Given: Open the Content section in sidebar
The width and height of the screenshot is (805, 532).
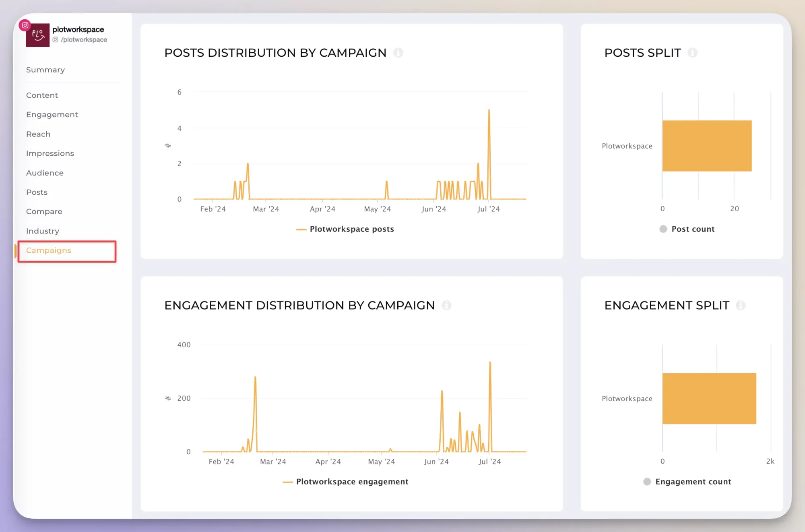Looking at the screenshot, I should (42, 95).
